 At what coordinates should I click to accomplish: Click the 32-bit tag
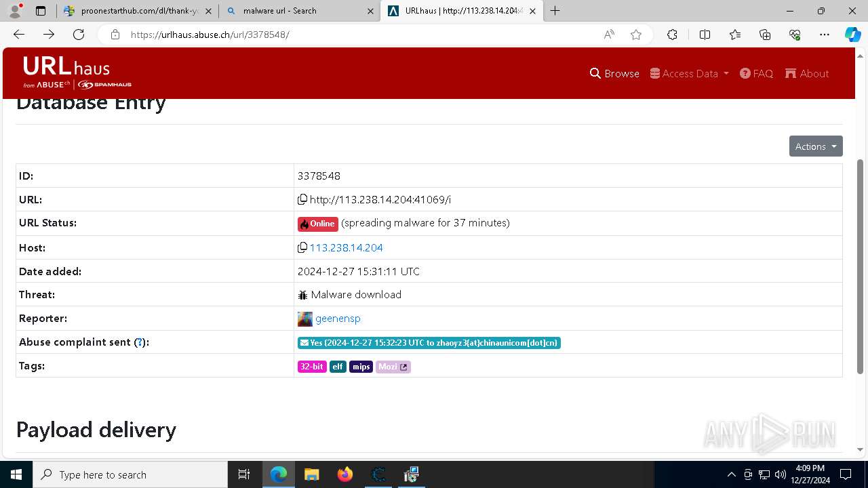pyautogui.click(x=312, y=367)
